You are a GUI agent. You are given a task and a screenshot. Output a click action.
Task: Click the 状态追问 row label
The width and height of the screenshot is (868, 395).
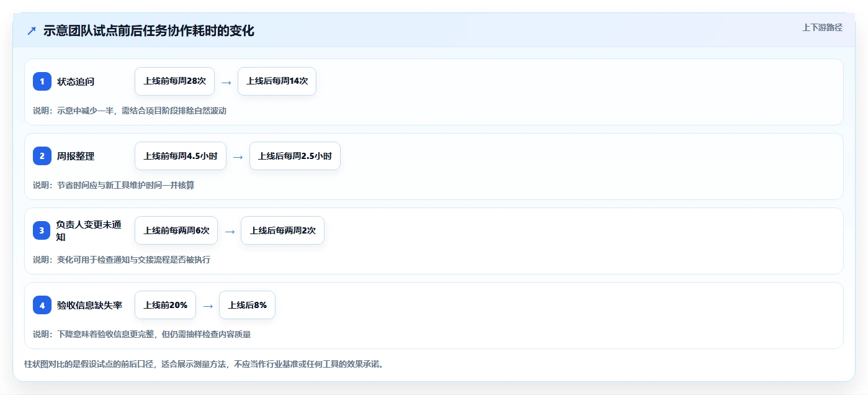point(76,81)
